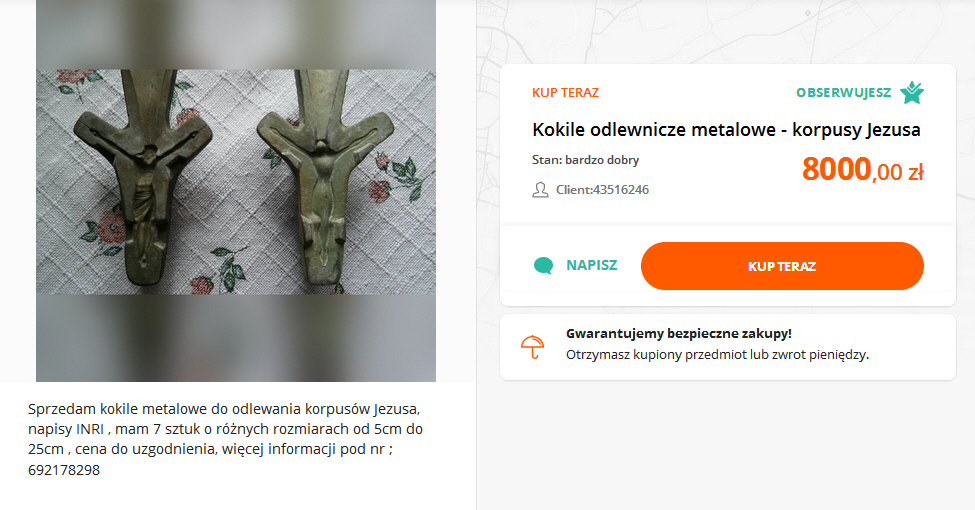Click the orange umbrella protection icon

(x=533, y=346)
